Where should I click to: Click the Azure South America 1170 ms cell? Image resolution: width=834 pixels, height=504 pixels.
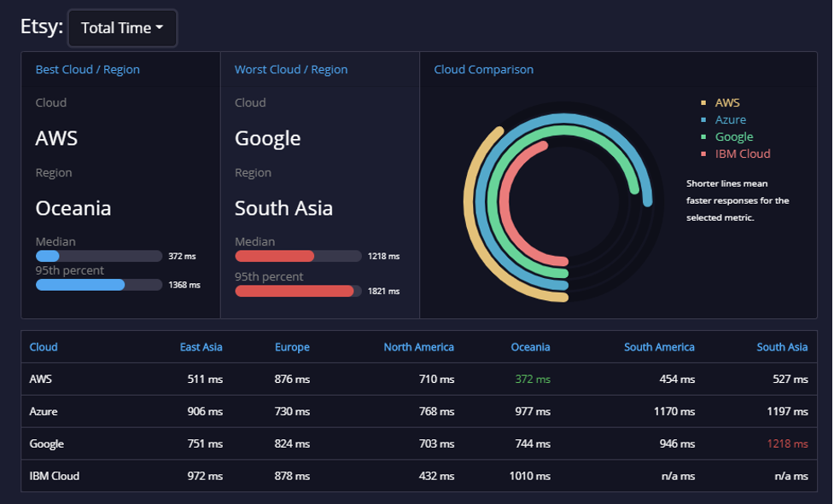point(674,412)
